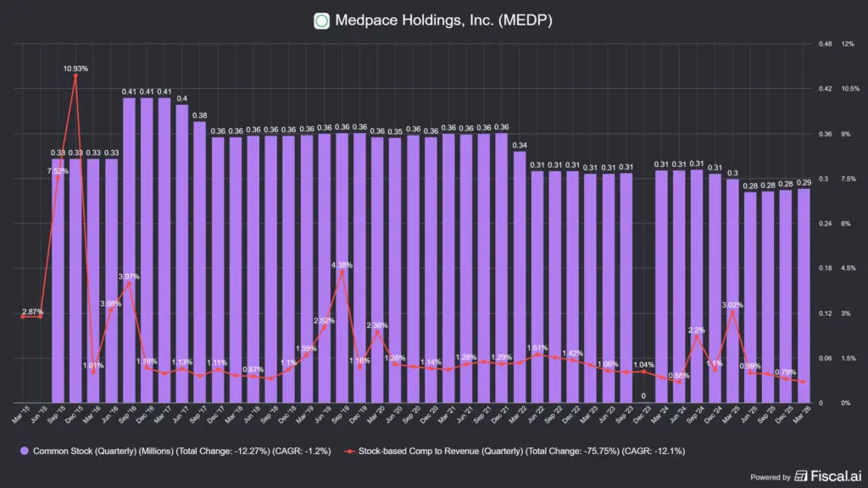The height and width of the screenshot is (488, 868).
Task: Select the 3.08% data label
Action: 110,303
